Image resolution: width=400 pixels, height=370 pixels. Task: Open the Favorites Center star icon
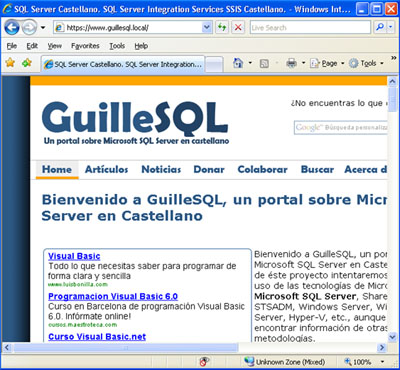tap(10, 63)
